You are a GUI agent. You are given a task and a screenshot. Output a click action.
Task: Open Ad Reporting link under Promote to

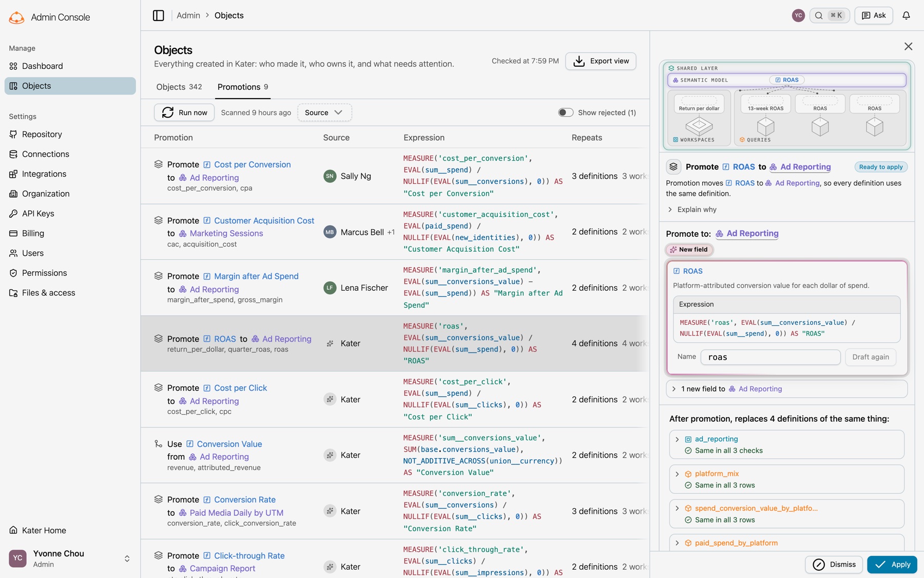[x=747, y=234]
